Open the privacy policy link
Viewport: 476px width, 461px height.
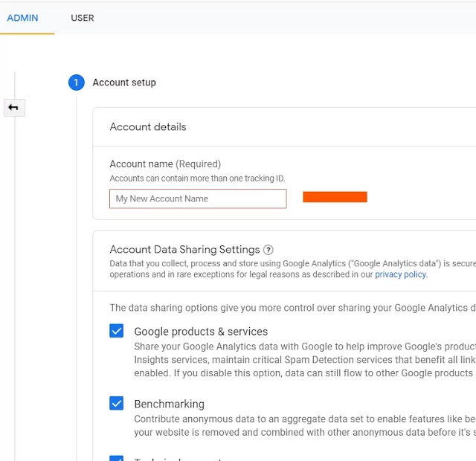pyautogui.click(x=400, y=274)
